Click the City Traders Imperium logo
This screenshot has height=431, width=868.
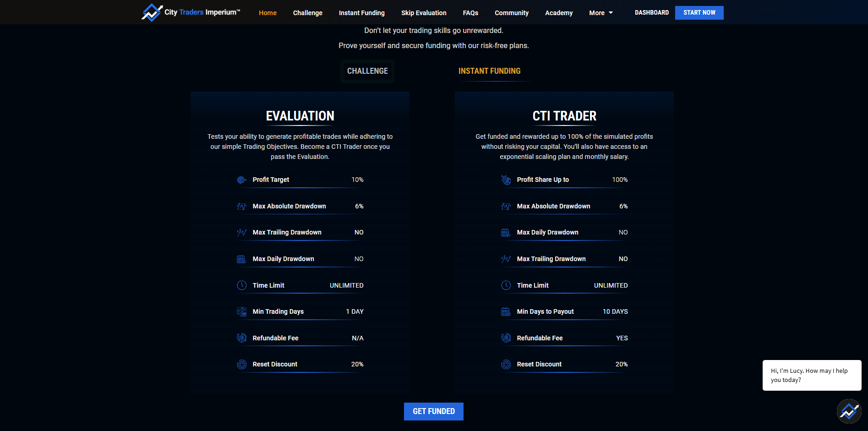(x=191, y=12)
